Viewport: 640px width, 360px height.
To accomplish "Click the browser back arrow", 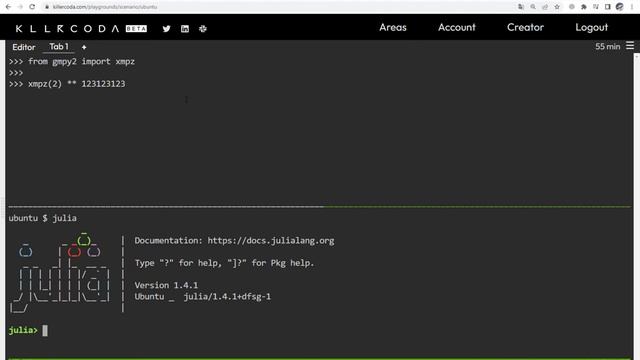I will click(x=8, y=7).
